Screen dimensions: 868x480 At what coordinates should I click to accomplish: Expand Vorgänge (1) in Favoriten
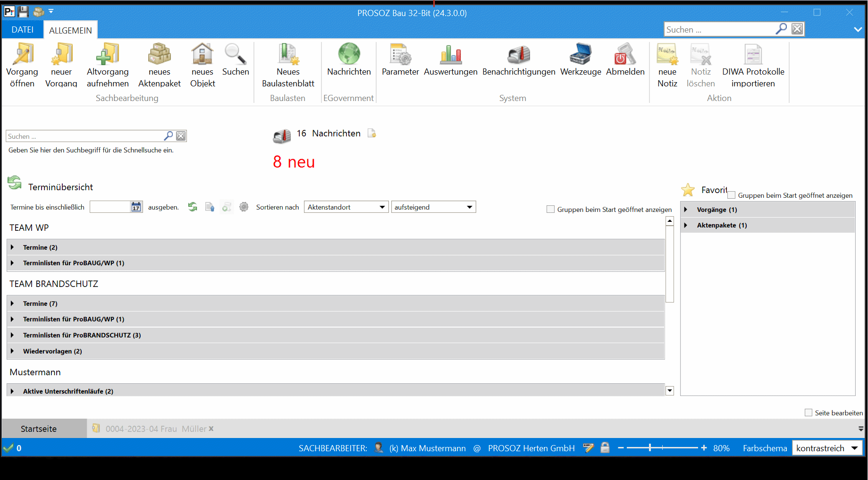point(686,210)
